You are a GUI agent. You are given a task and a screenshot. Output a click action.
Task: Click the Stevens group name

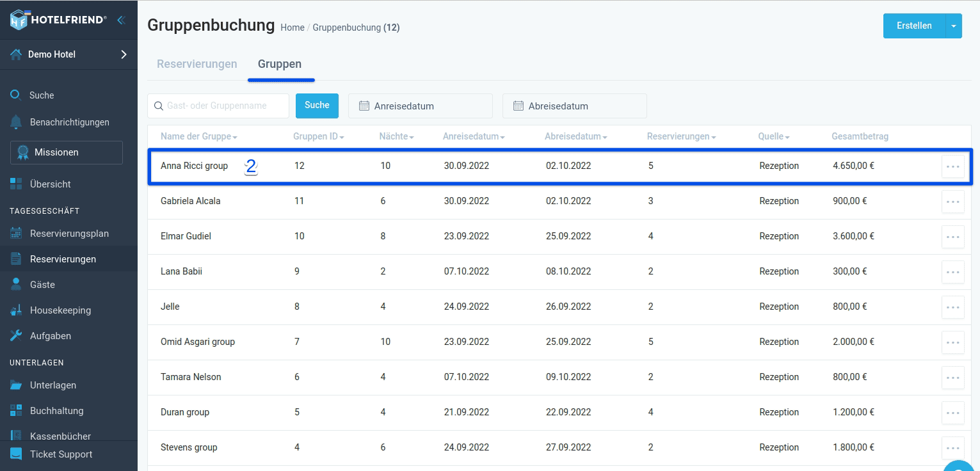click(189, 447)
